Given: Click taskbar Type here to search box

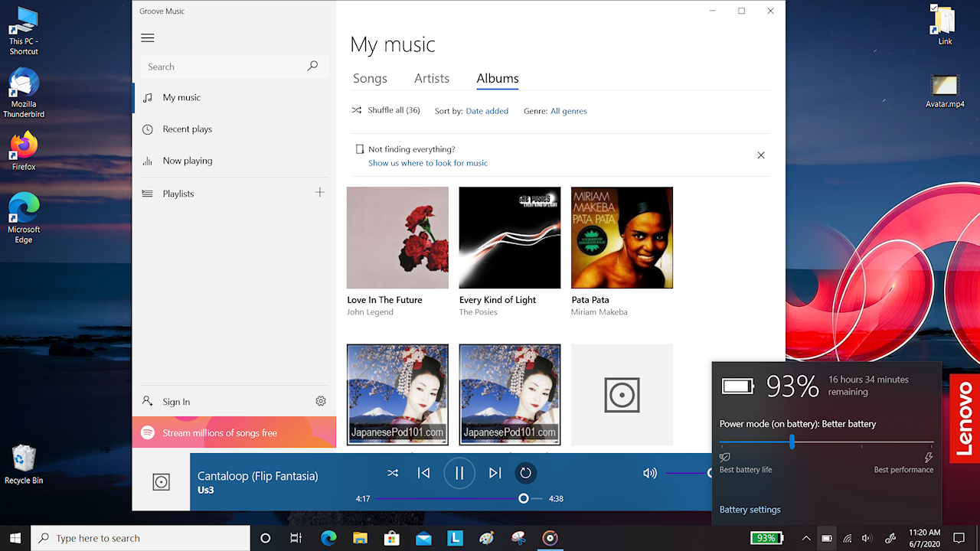Looking at the screenshot, I should (x=140, y=538).
